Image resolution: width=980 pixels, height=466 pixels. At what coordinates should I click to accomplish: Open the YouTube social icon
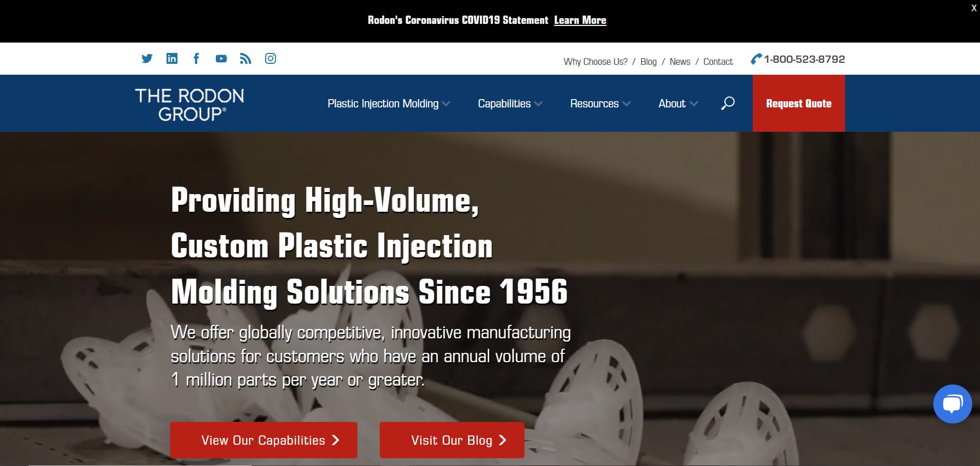(221, 59)
